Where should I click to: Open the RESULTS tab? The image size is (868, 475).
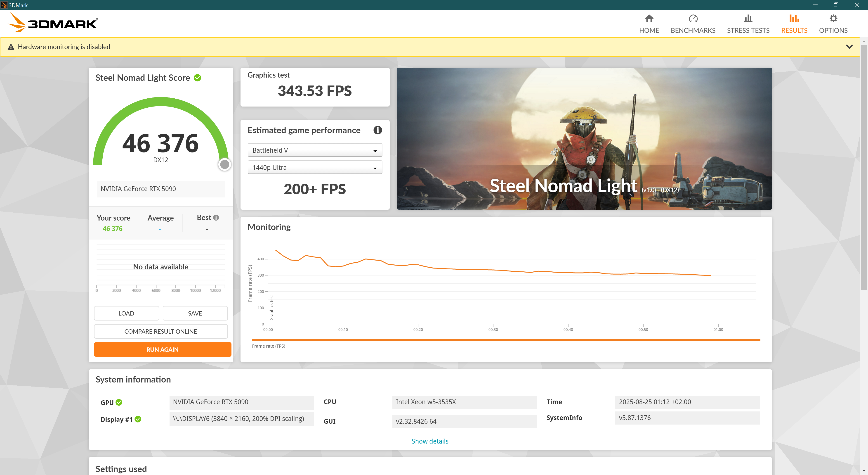click(x=794, y=24)
